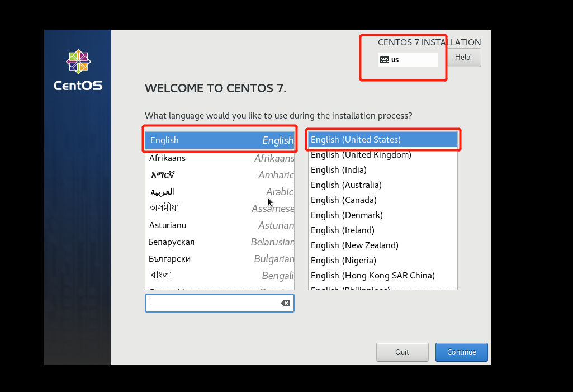Choose English (United States) locale
Image resolution: width=573 pixels, height=392 pixels.
point(382,140)
